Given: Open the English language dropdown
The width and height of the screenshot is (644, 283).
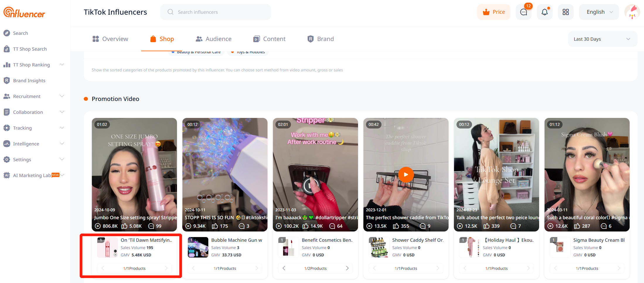Looking at the screenshot, I should point(599,12).
